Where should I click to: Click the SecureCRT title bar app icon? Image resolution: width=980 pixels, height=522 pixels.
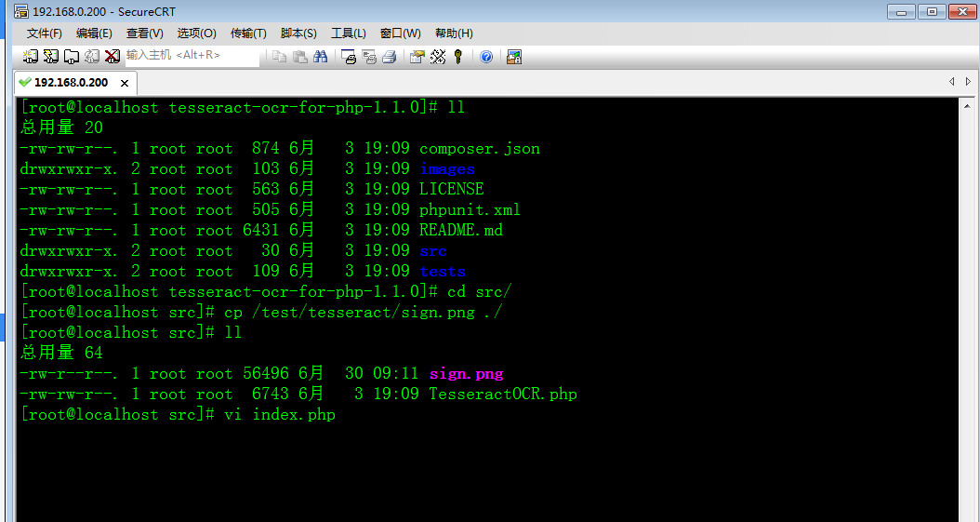coord(21,11)
